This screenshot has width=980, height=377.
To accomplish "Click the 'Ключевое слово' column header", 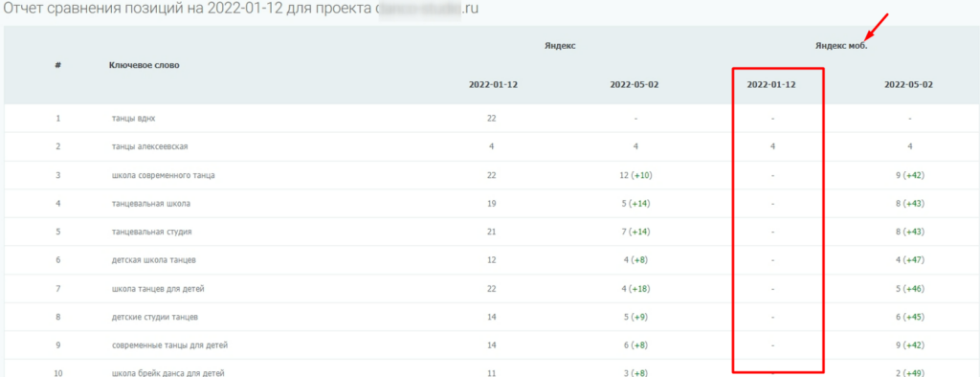I will [144, 65].
